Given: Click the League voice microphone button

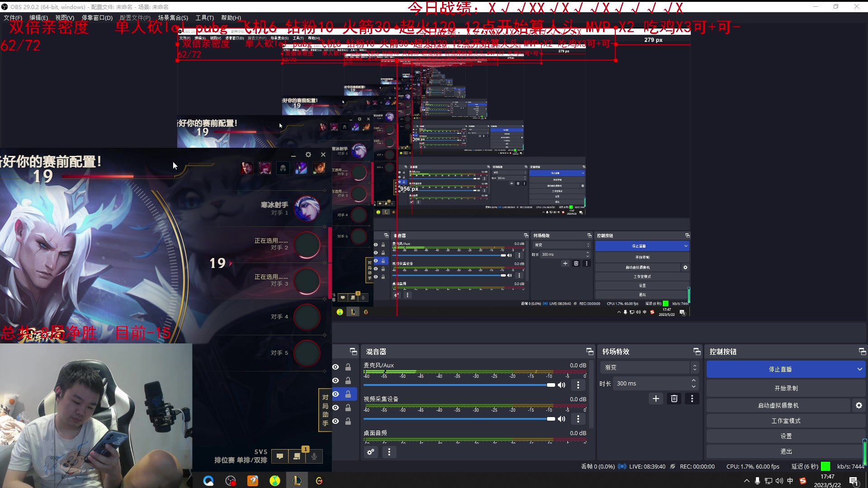Looking at the screenshot, I should click(314, 456).
